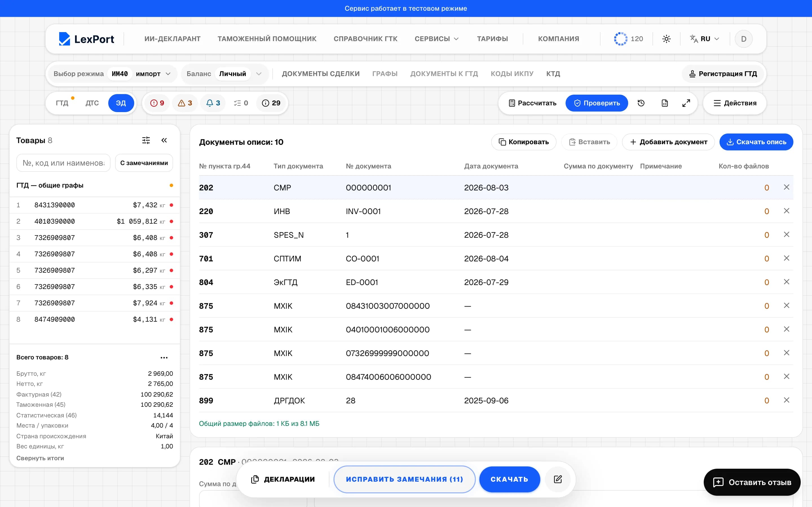The width and height of the screenshot is (812, 507).
Task: Open goods filter settings sliders icon
Action: pos(146,140)
